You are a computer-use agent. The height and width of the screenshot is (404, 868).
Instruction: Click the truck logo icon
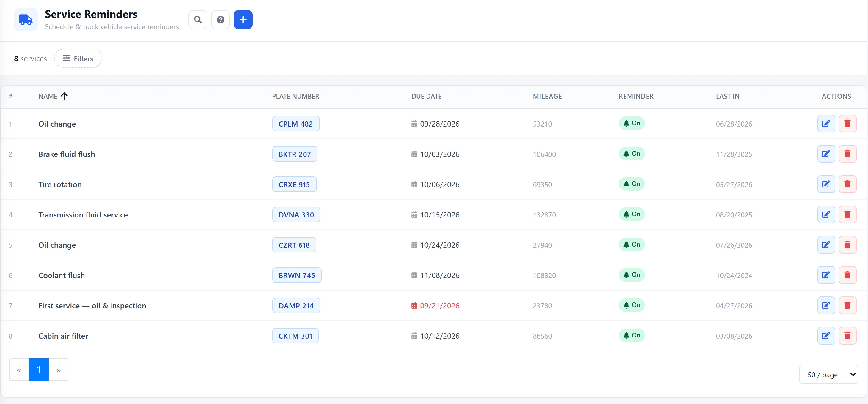[x=26, y=20]
